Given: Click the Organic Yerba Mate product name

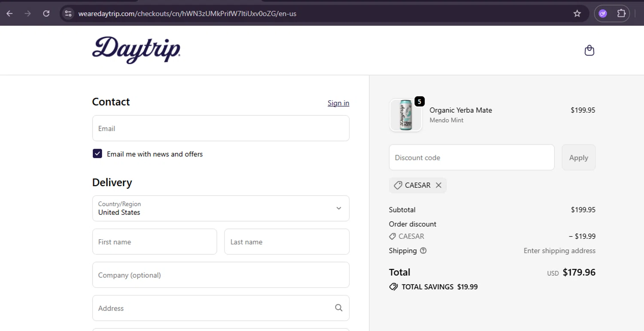Looking at the screenshot, I should coord(461,110).
